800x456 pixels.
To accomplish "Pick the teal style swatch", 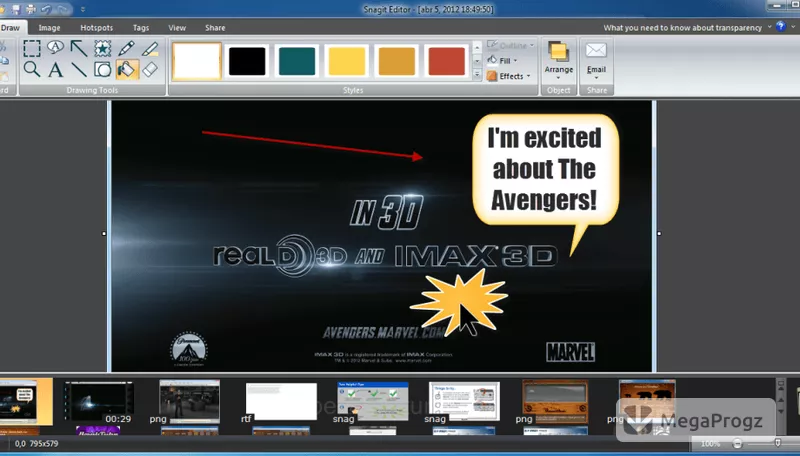I will point(297,61).
